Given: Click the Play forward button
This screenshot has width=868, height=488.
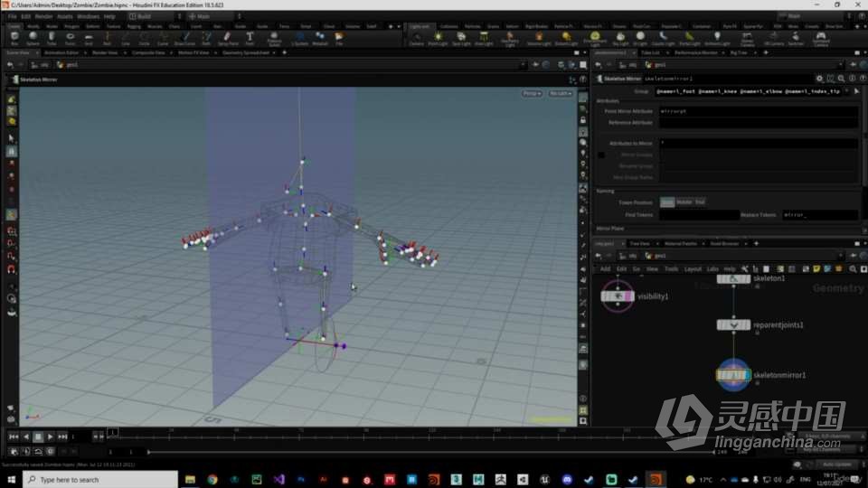Looking at the screenshot, I should (50, 436).
